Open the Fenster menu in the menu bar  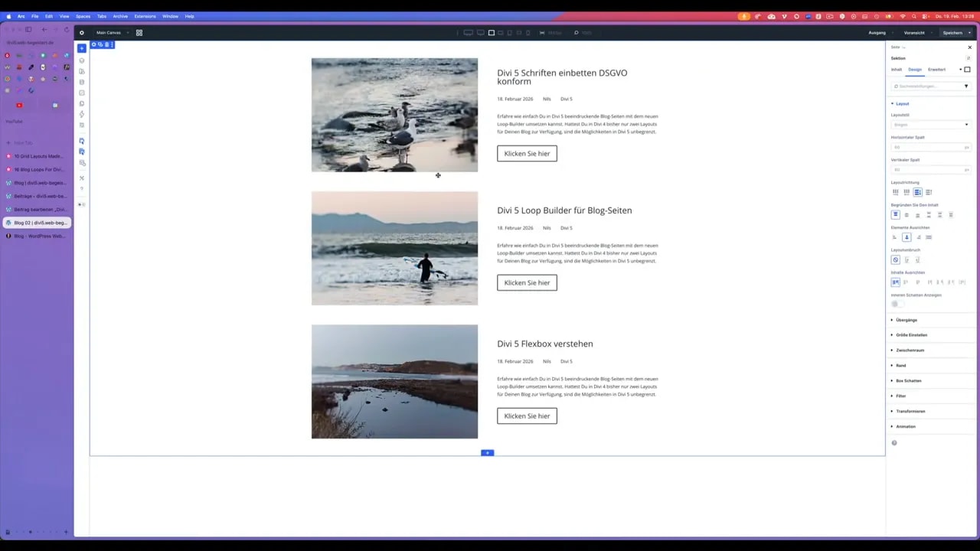click(x=170, y=16)
